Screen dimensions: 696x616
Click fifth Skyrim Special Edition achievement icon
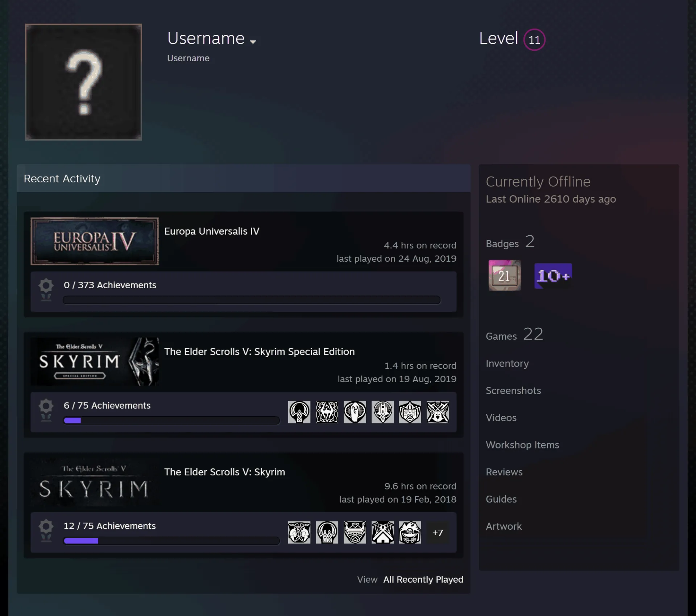point(410,412)
